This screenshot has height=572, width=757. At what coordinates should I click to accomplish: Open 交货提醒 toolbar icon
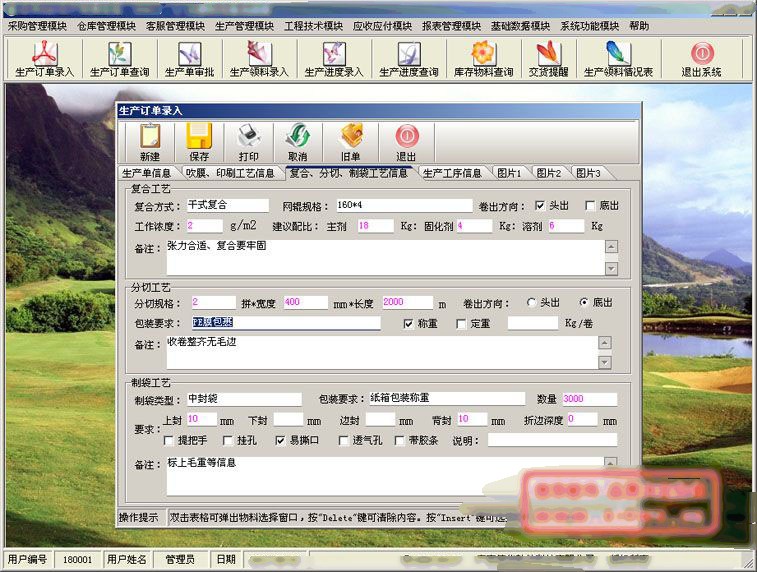(548, 59)
